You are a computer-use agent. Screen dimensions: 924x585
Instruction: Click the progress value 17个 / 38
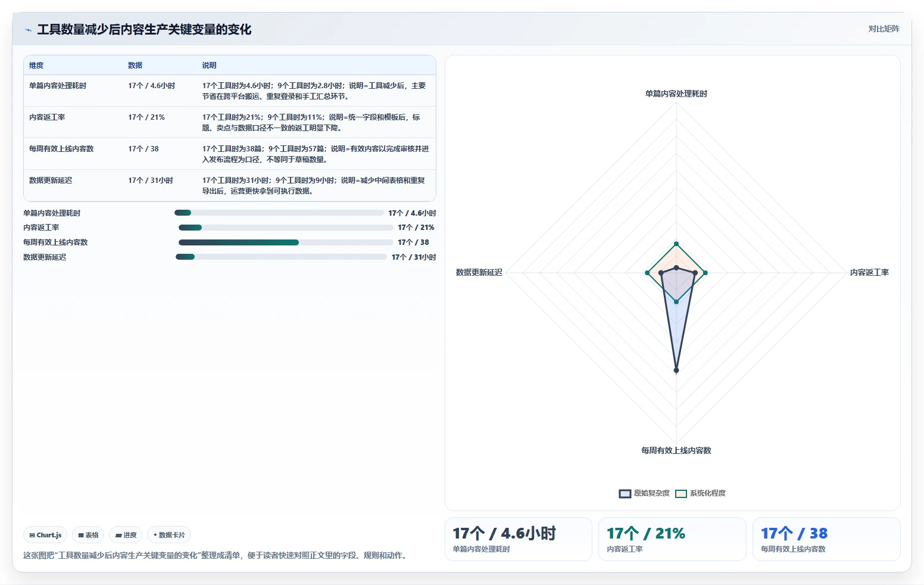[x=413, y=242]
